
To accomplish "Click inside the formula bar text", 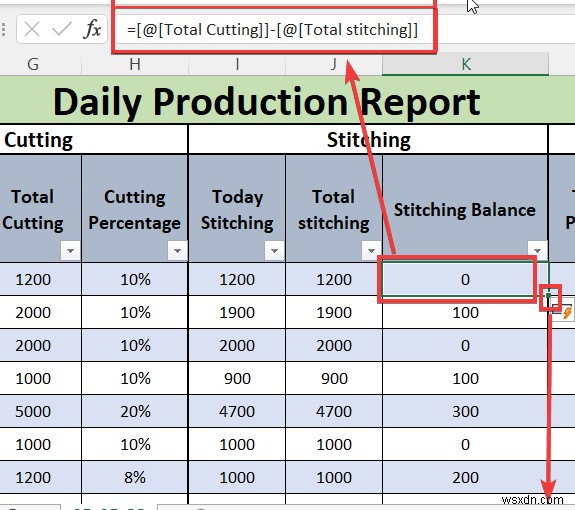I will [272, 30].
